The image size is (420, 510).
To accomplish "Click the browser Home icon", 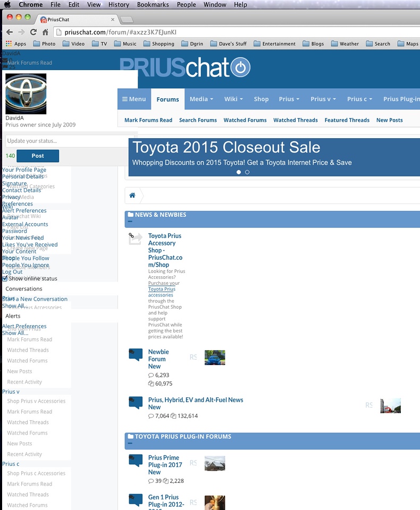I will tap(45, 32).
